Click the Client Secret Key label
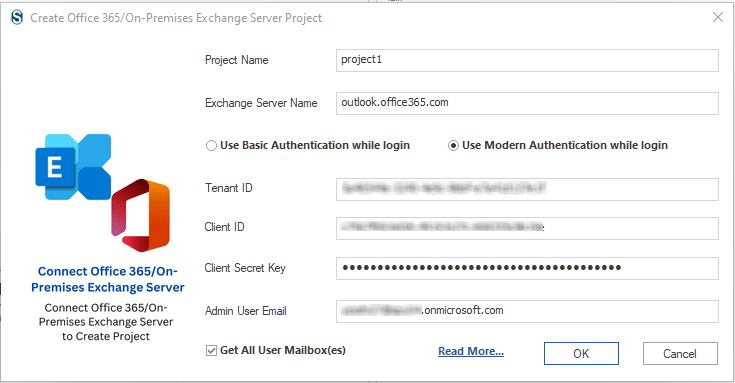735x383 pixels. click(245, 268)
